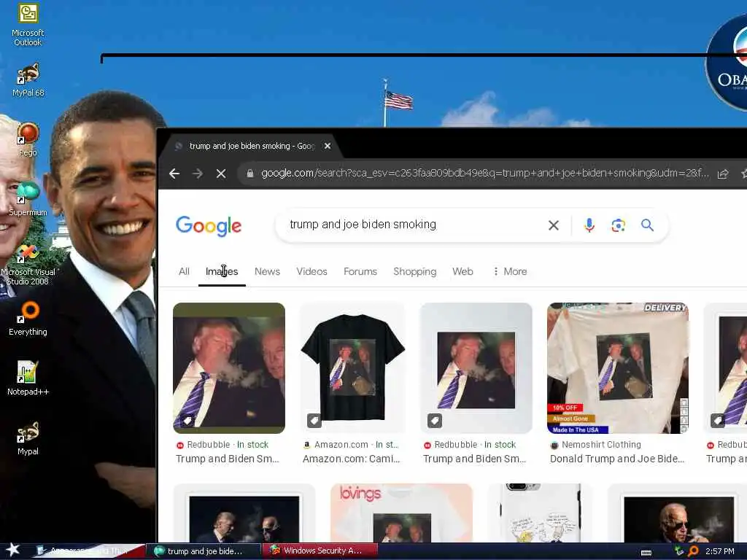The image size is (747, 560).
Task: Open the phone case cartoon thumbnail
Action: point(540,513)
